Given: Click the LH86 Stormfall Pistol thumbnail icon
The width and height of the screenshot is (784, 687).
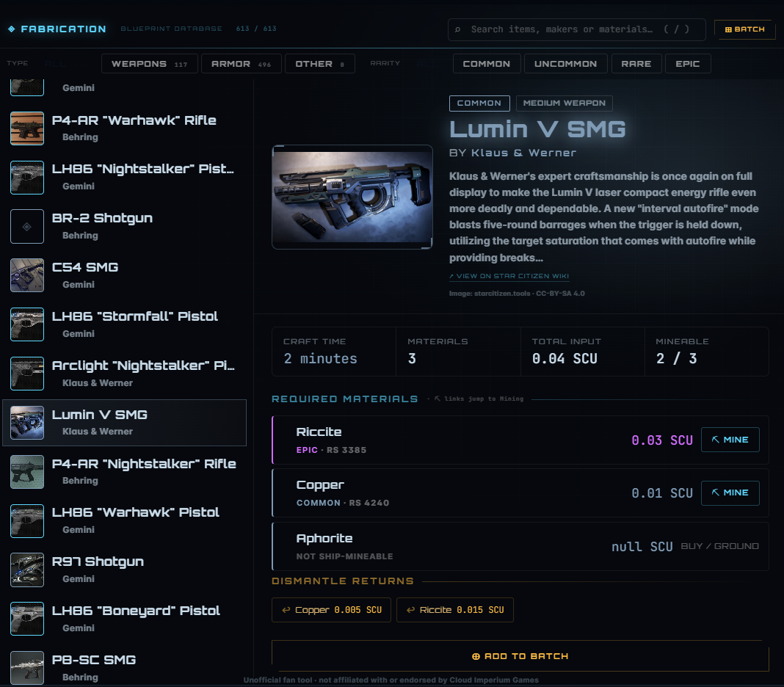Looking at the screenshot, I should pyautogui.click(x=27, y=324).
